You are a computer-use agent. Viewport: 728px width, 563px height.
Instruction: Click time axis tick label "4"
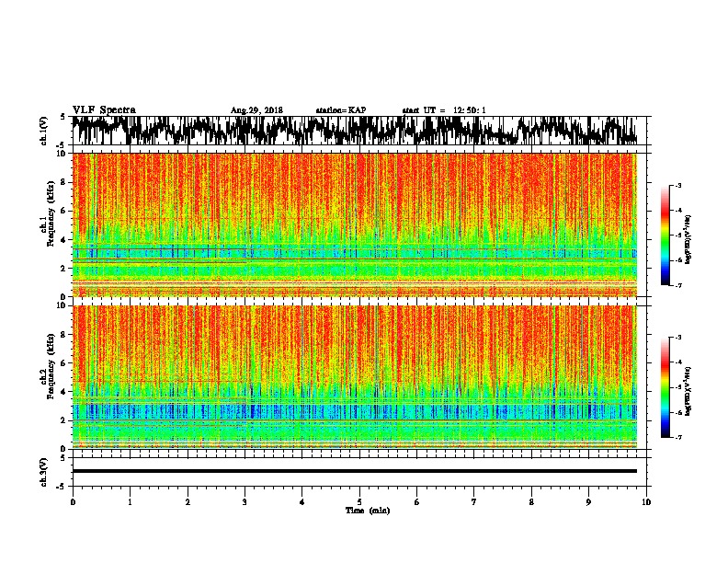coord(302,502)
